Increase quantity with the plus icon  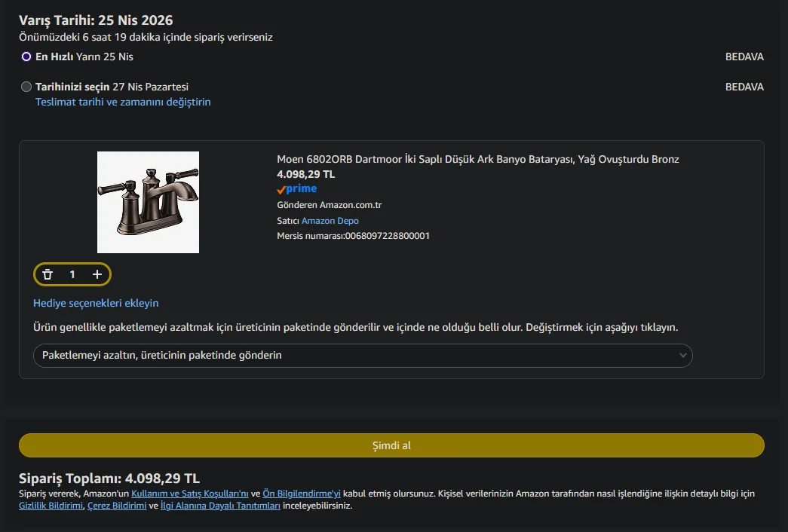point(97,274)
